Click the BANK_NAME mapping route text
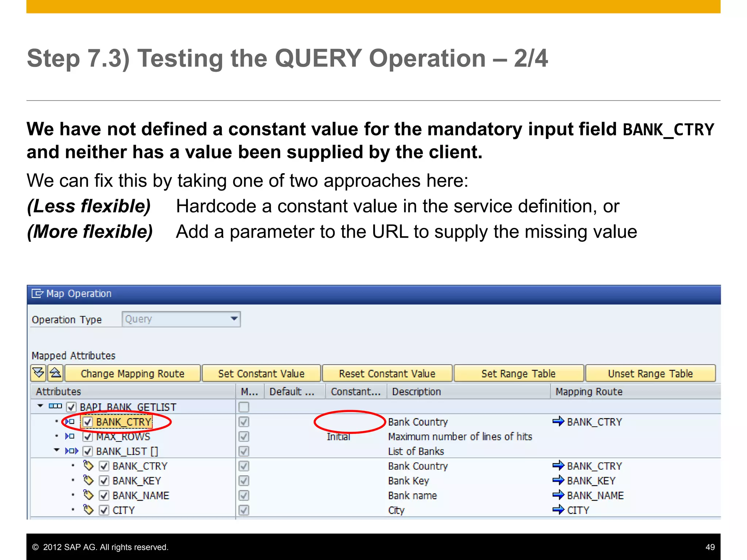Viewport: 747px width, 560px height. (x=595, y=495)
